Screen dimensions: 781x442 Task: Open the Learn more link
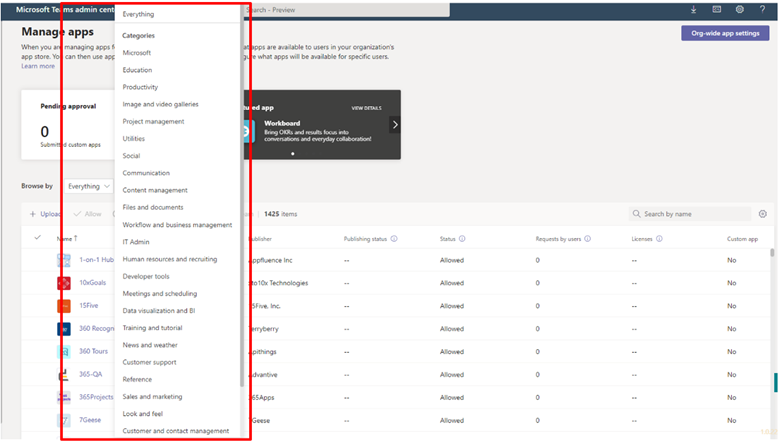(x=38, y=66)
